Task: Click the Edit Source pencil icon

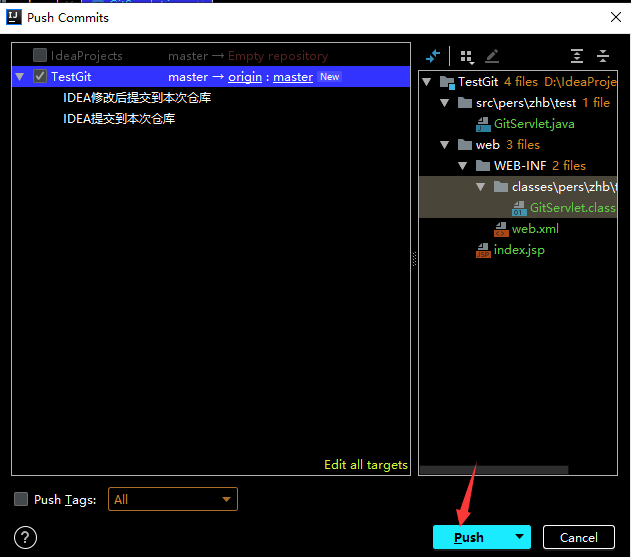Action: pos(492,56)
